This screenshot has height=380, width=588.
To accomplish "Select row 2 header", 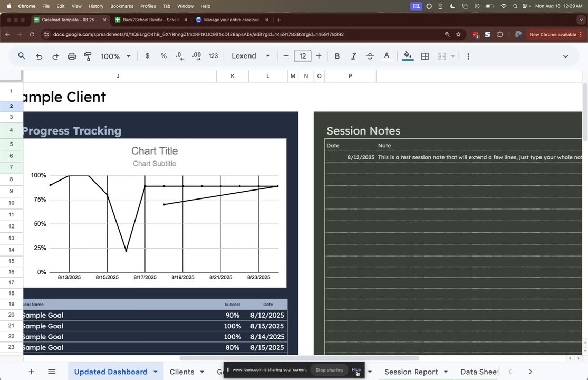I will click(x=11, y=106).
